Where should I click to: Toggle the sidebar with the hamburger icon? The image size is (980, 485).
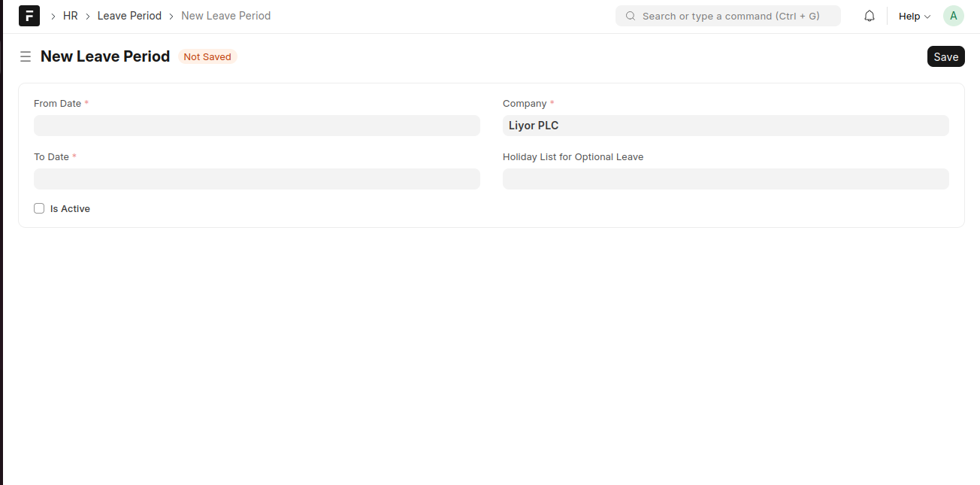(26, 56)
